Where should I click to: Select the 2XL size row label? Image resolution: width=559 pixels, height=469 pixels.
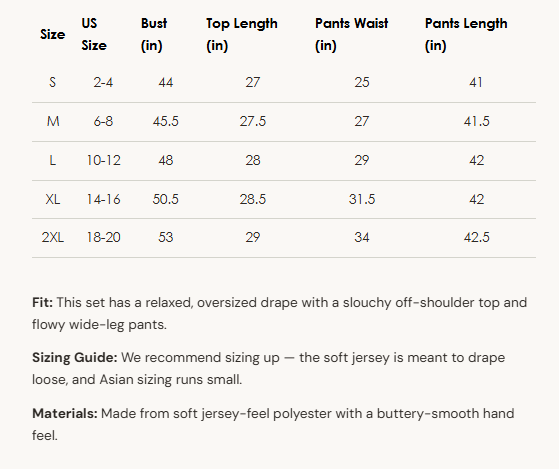[53, 237]
